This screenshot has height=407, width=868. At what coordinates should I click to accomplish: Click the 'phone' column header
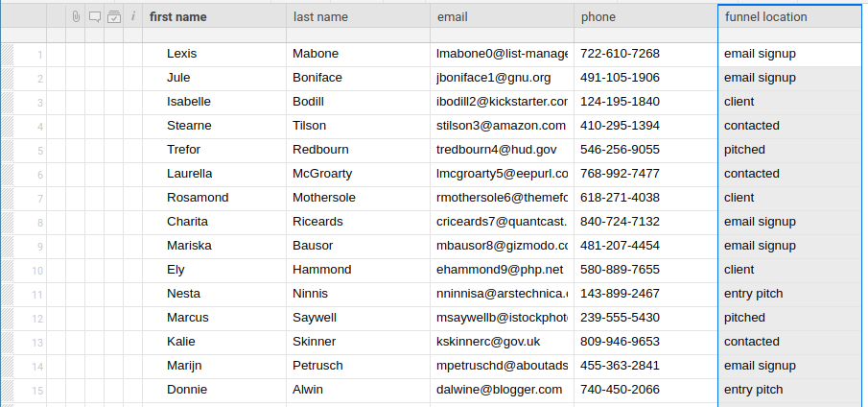(x=645, y=16)
